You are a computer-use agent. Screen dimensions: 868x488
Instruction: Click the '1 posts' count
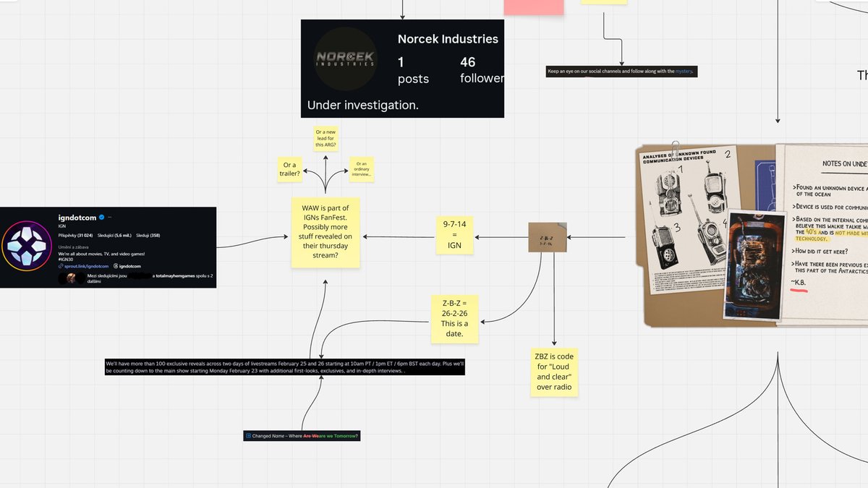tap(413, 70)
